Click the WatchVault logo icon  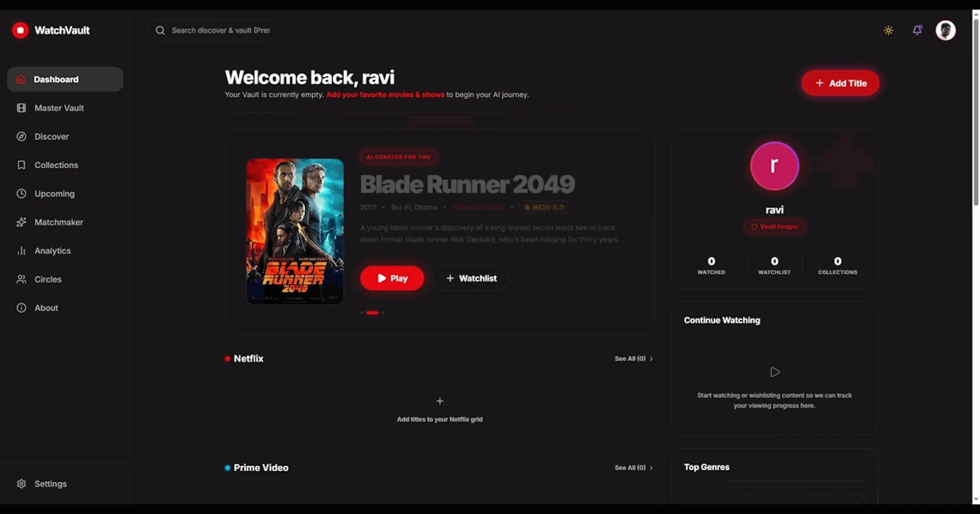(x=20, y=30)
